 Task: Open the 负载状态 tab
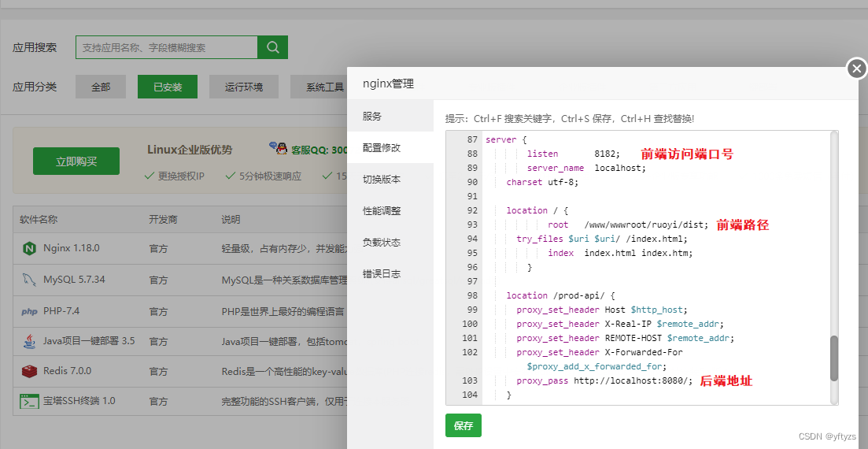(390, 243)
